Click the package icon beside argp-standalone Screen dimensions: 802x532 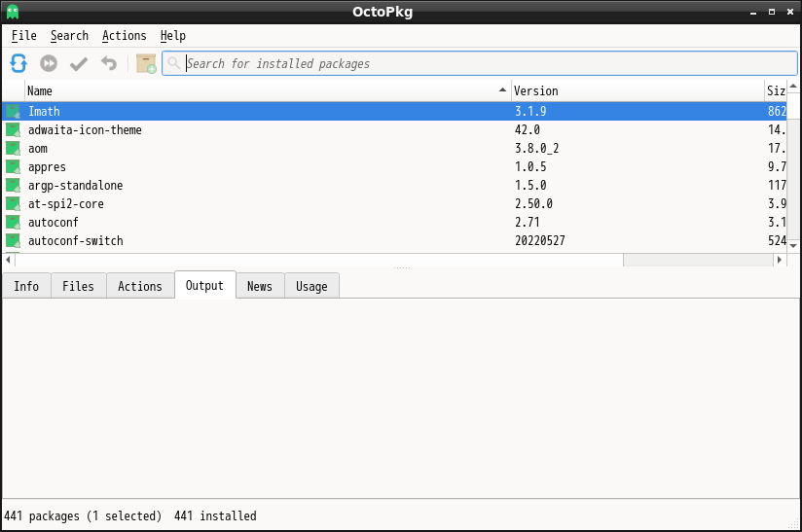(13, 185)
